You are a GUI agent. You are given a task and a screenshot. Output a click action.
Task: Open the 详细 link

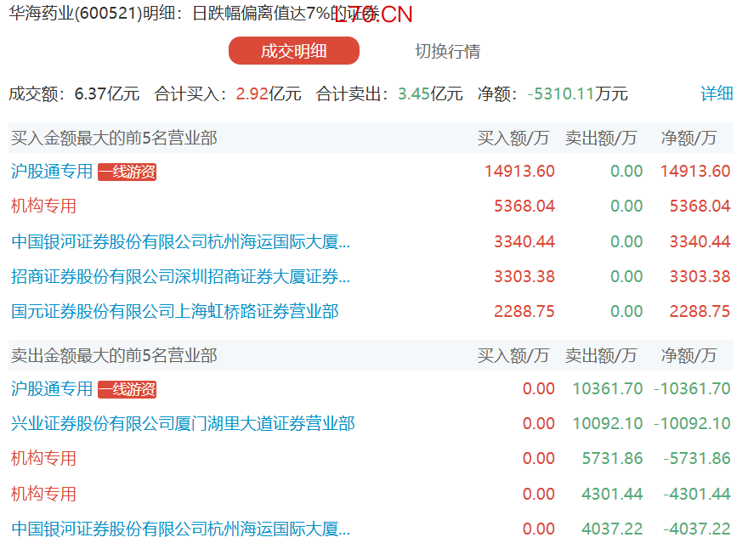(x=716, y=93)
